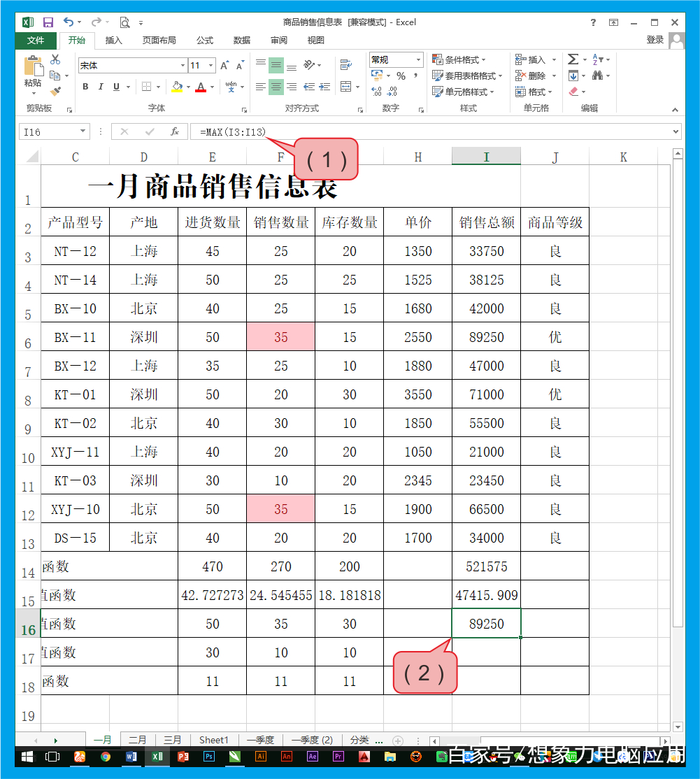700x779 pixels.
Task: Open the 常规 number format dropdown
Action: click(x=418, y=59)
